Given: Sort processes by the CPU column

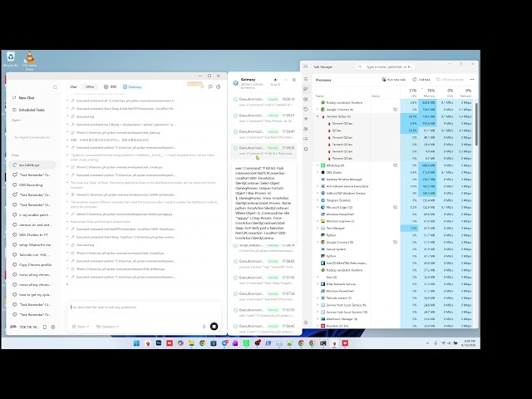Looking at the screenshot, I should [409, 92].
